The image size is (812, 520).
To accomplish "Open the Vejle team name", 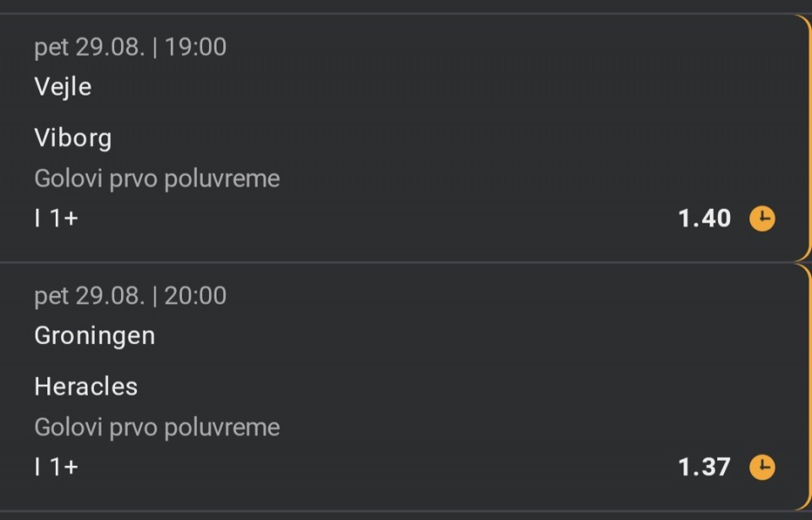I will point(63,86).
